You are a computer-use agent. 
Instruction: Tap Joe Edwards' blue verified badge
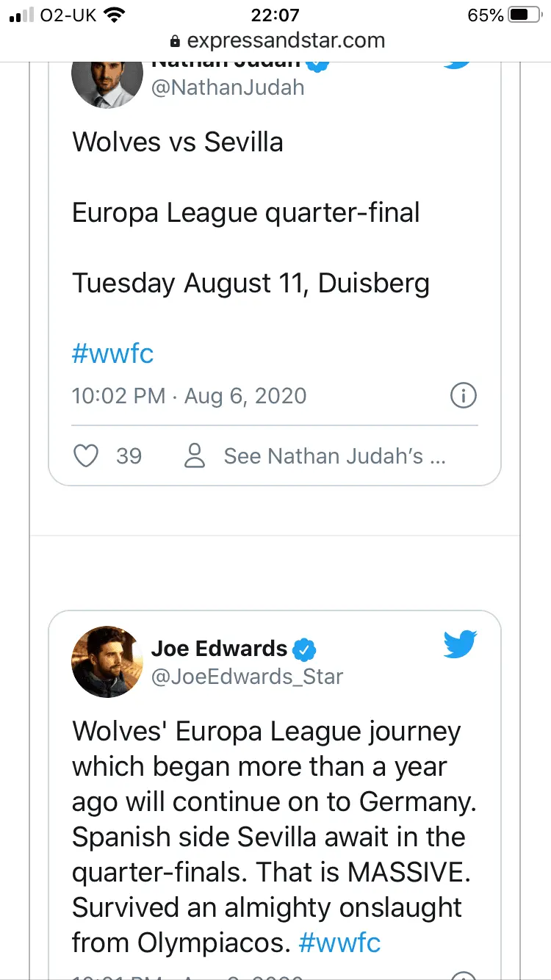tap(304, 649)
